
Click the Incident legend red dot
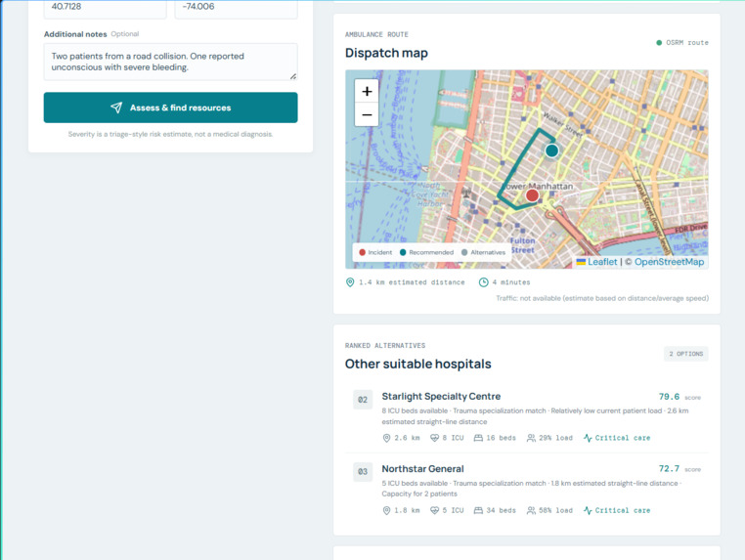pos(362,252)
